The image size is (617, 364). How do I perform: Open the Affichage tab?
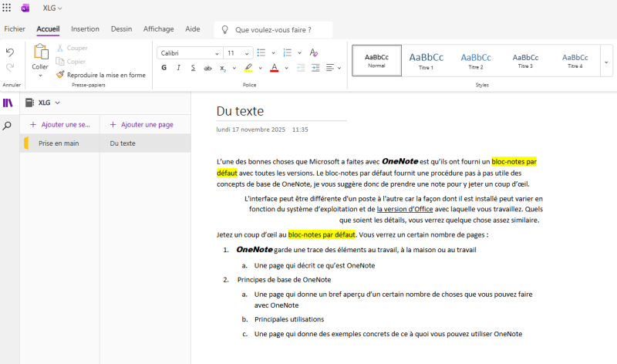[159, 29]
